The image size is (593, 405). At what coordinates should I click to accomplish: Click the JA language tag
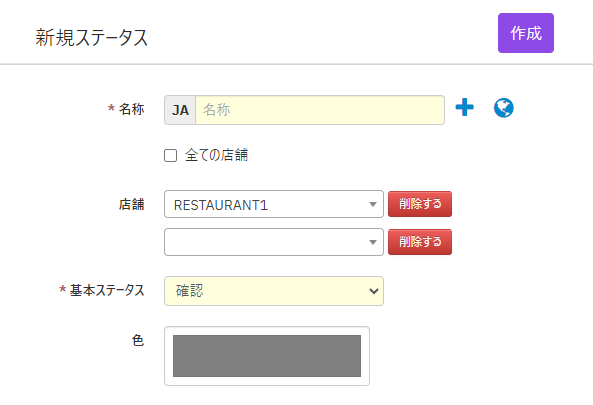point(180,110)
